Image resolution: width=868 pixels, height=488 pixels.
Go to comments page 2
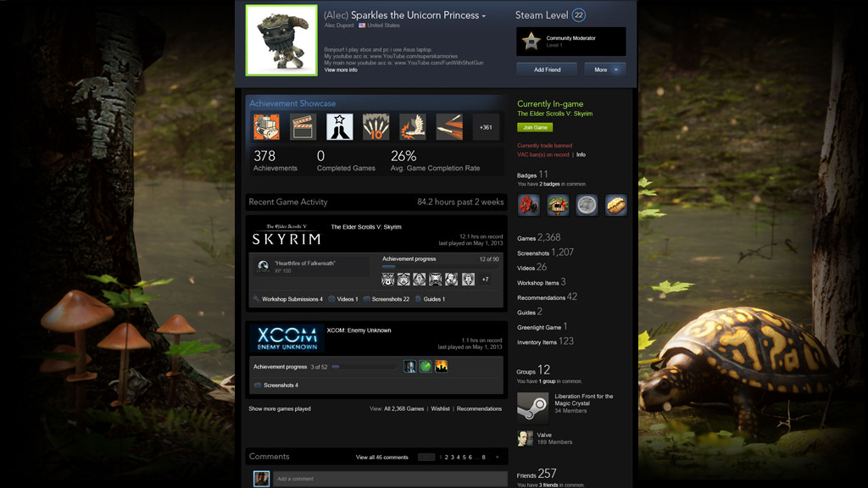point(446,457)
